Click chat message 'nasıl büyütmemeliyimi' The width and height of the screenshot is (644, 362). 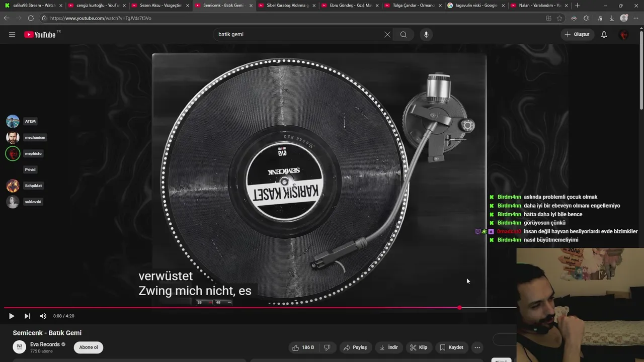pos(551,240)
